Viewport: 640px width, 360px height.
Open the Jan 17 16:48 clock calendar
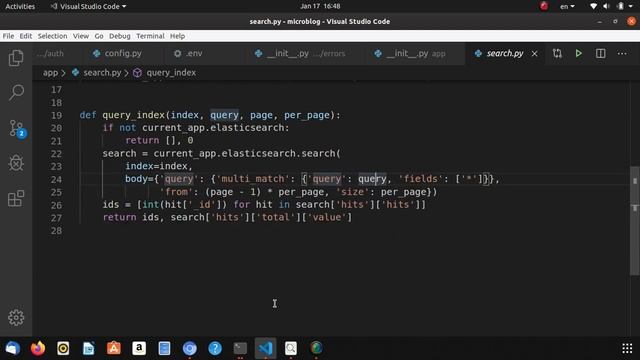point(320,6)
